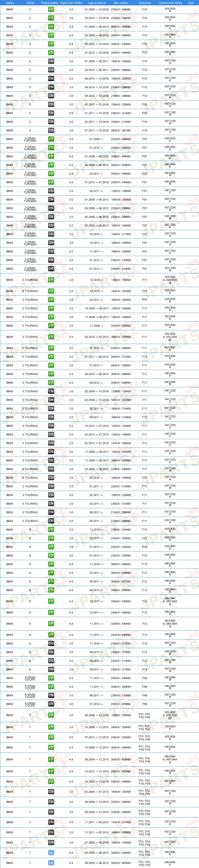
Task: Click PB fuel icon for BMW 5 01.2009 -> 10.2016
Action: pos(51,9)
